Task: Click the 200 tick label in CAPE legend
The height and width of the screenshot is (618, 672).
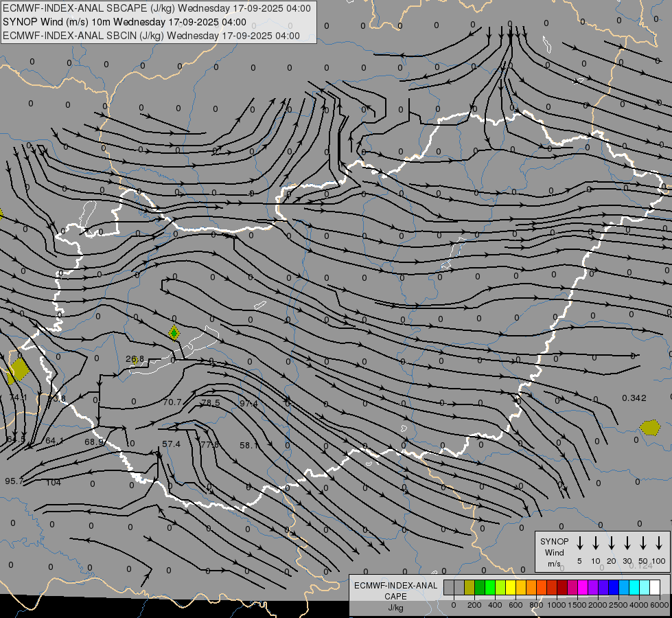Action: click(474, 605)
